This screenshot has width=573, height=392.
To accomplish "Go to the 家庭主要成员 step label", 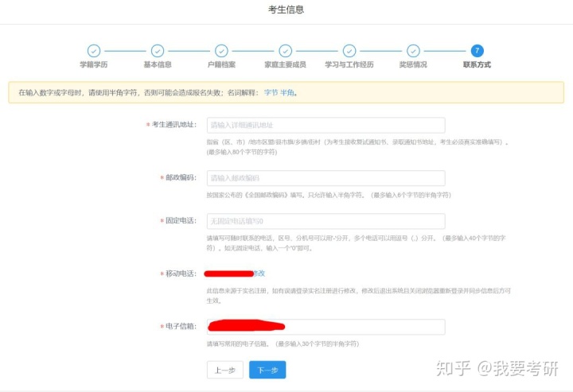I will click(x=286, y=64).
